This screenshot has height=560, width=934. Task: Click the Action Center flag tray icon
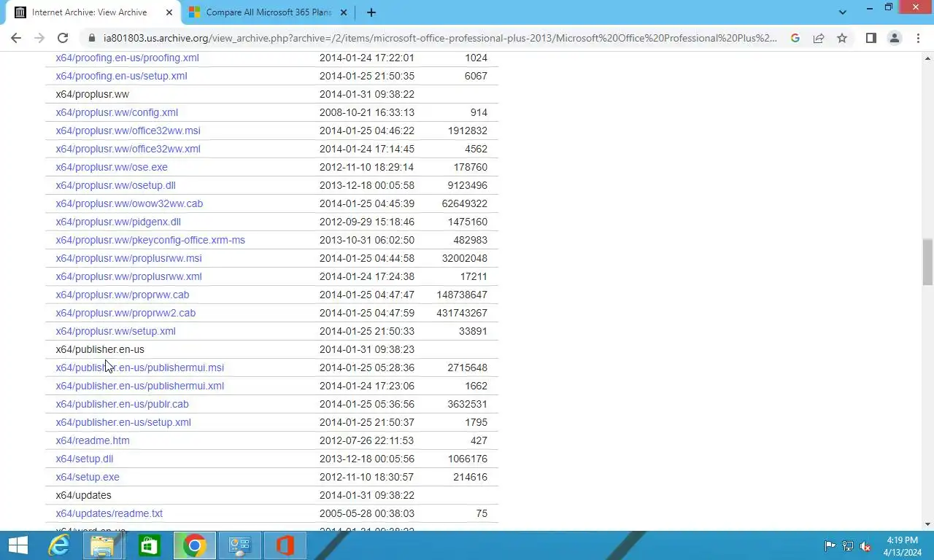coord(830,545)
